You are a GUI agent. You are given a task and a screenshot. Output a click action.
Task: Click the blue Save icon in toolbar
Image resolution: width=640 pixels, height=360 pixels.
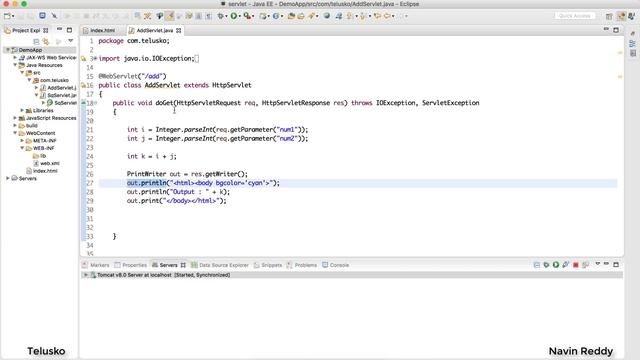click(42, 16)
